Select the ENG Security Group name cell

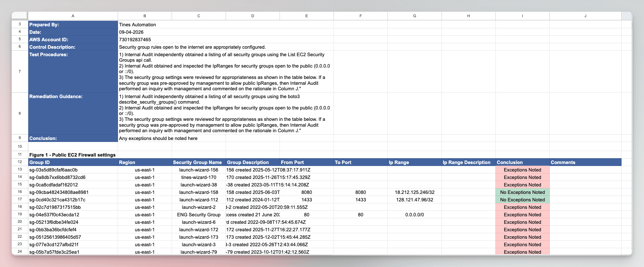tap(199, 214)
